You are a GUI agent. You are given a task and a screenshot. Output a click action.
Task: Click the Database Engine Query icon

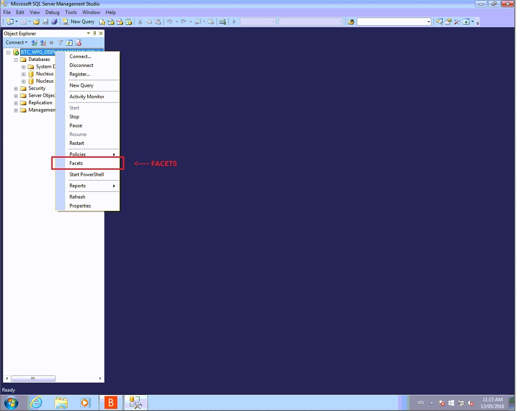[x=103, y=22]
